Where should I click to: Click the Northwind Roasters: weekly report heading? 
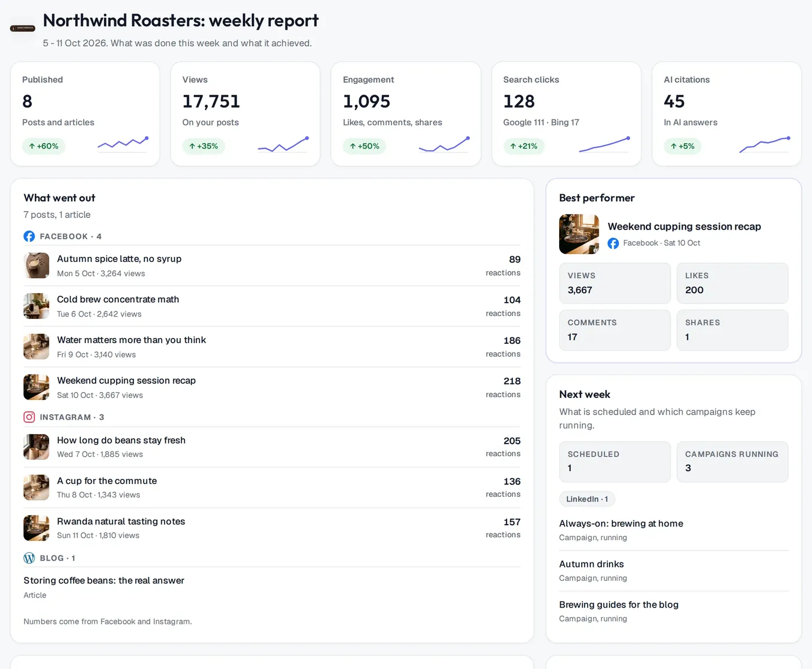coord(181,21)
